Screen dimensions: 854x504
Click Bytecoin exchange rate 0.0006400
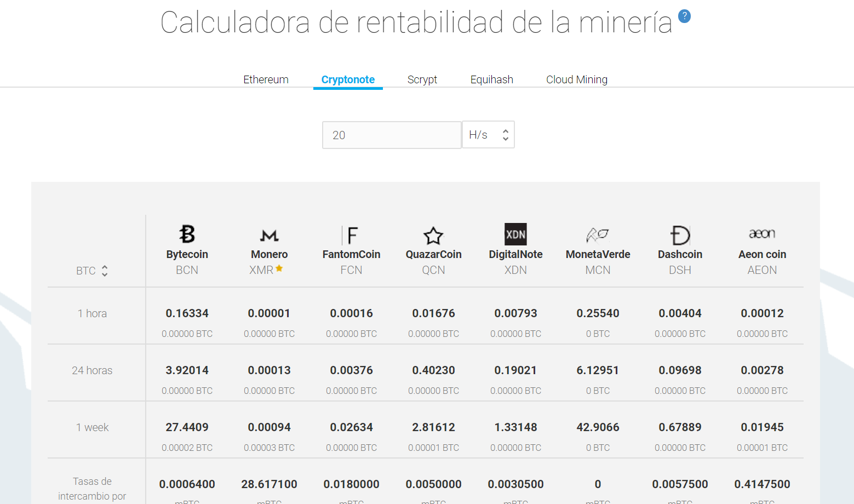pos(187,484)
